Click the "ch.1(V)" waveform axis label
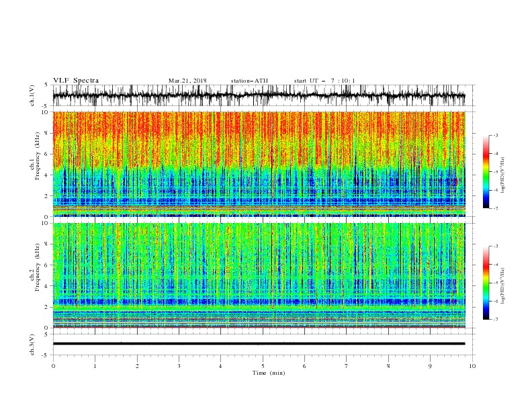 pos(32,95)
